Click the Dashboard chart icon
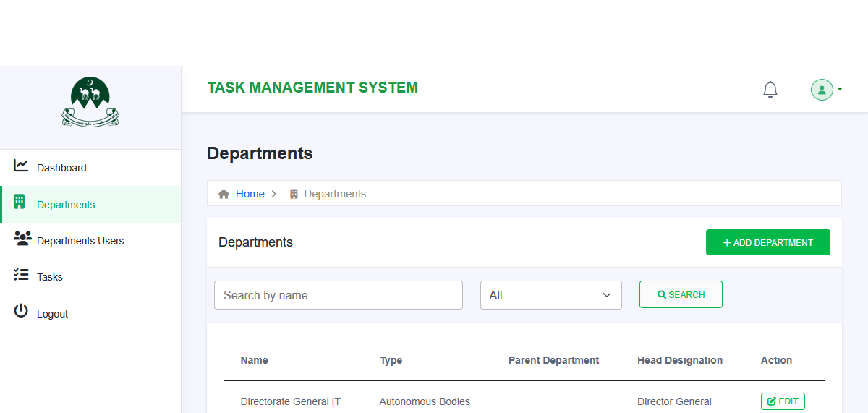This screenshot has height=413, width=868. [21, 166]
